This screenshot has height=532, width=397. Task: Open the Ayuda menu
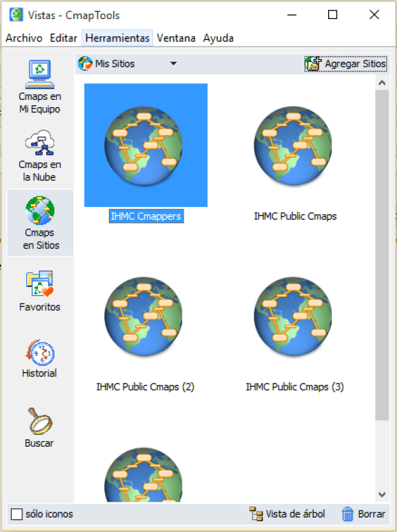click(x=219, y=38)
